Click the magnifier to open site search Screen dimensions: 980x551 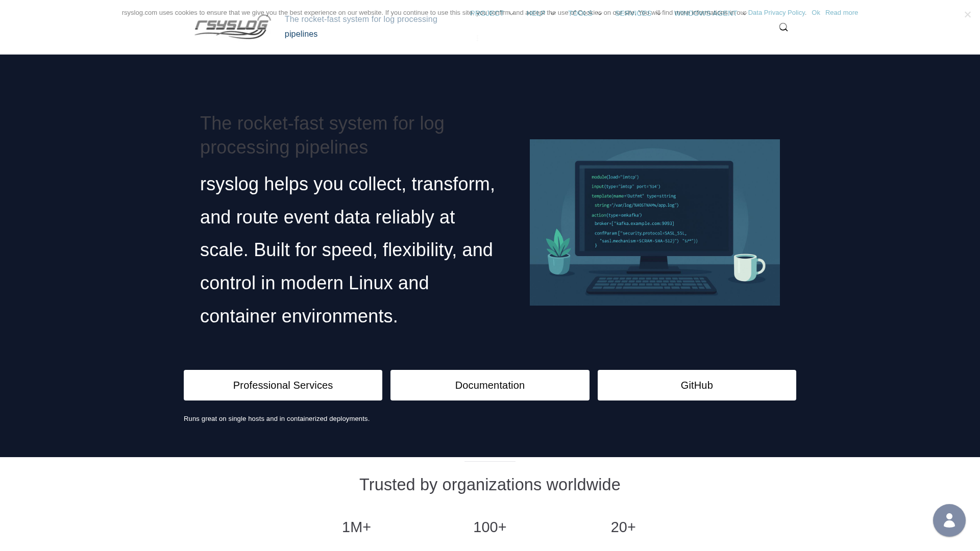click(783, 27)
